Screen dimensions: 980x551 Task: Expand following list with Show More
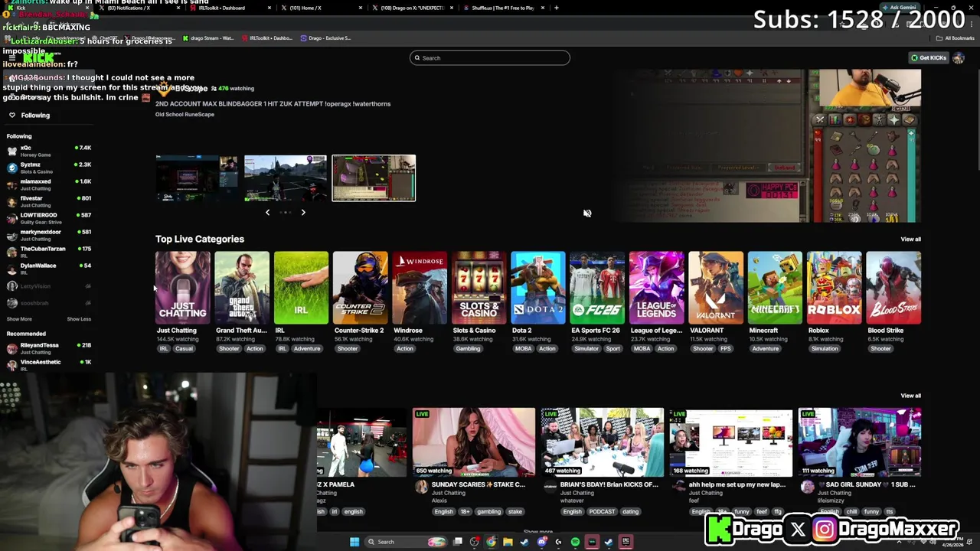(x=19, y=319)
